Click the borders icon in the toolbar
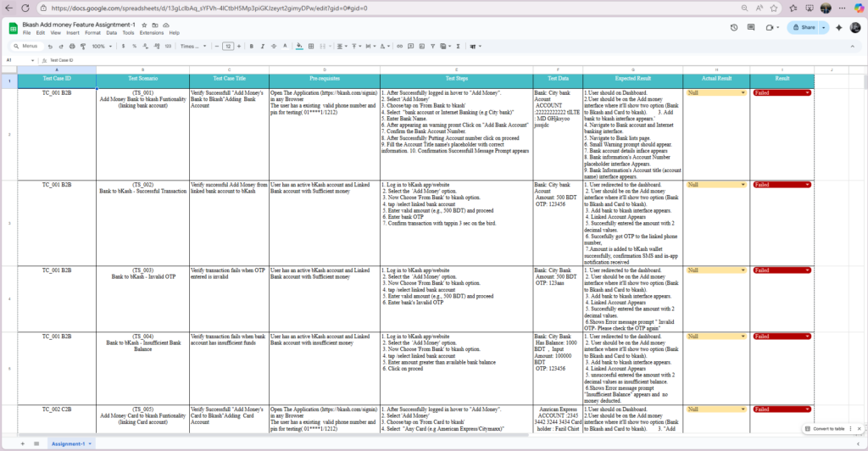Screen dimensions: 868x451 tap(311, 47)
